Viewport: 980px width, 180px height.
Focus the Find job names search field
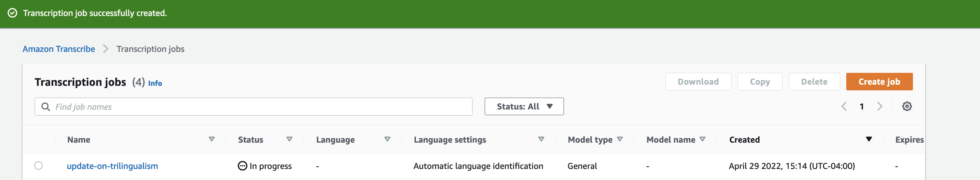click(253, 106)
